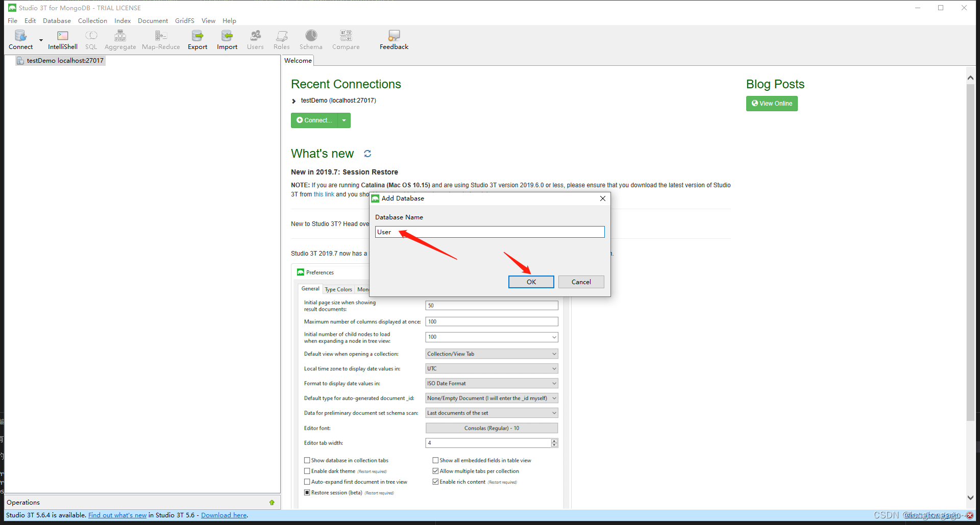Click 'Find out what's new' link
This screenshot has height=525, width=980.
[117, 515]
